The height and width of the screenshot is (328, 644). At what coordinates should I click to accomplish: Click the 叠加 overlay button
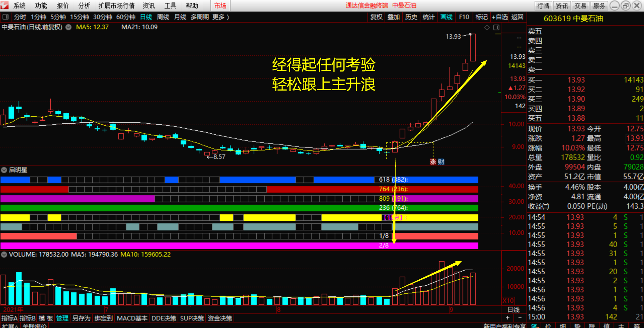pyautogui.click(x=394, y=17)
